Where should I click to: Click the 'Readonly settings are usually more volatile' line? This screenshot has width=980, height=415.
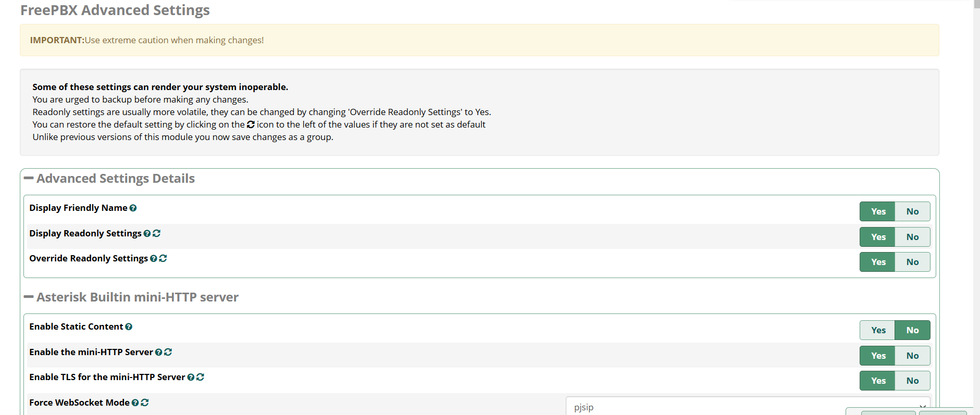(x=262, y=112)
